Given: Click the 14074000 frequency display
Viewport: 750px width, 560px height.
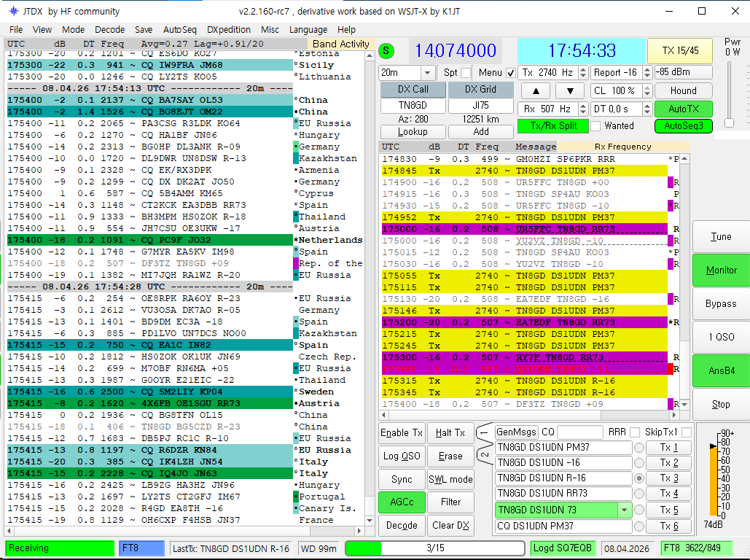Looking at the screenshot, I should pos(455,51).
